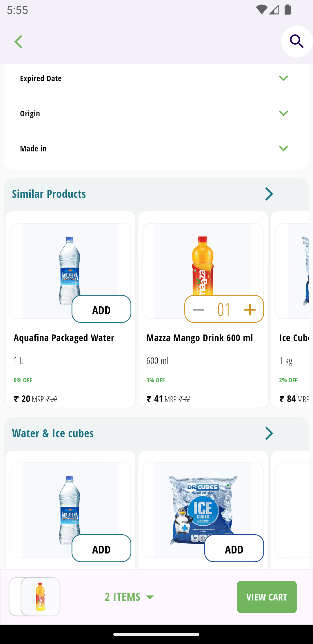Increase Mazza Mango Drink quantity with plus
This screenshot has width=313, height=644.
tap(250, 310)
